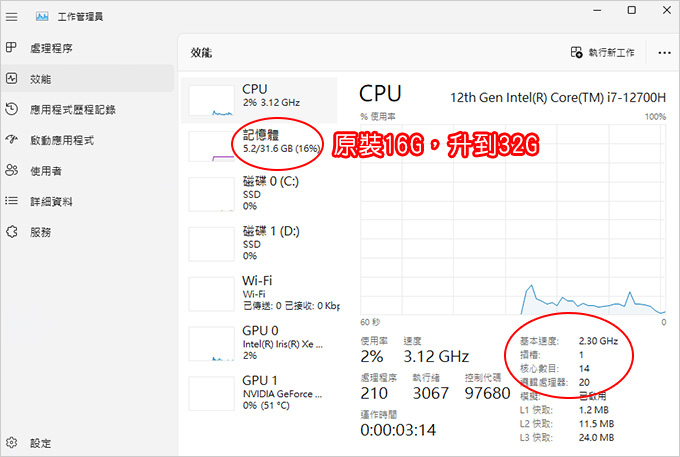Click the Wi-Fi mini graph thumbnail

tap(212, 294)
